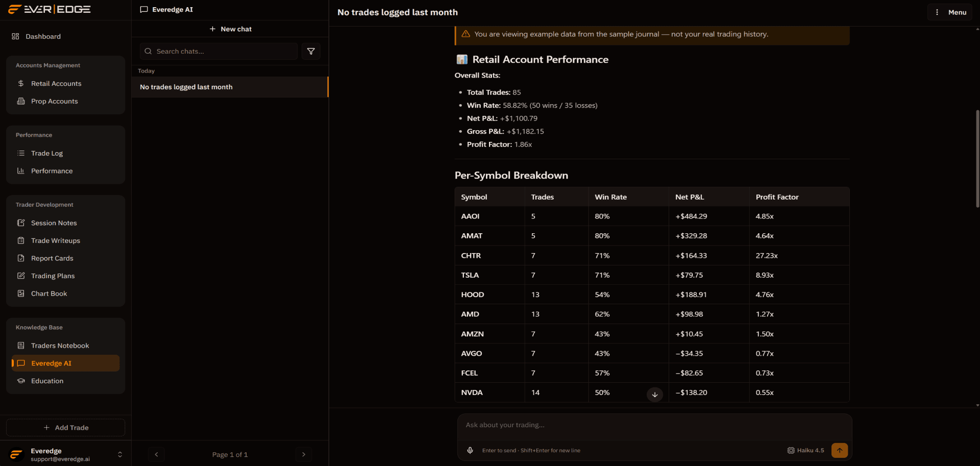Open the chat filter icon
This screenshot has height=466, width=980.
coord(311,52)
